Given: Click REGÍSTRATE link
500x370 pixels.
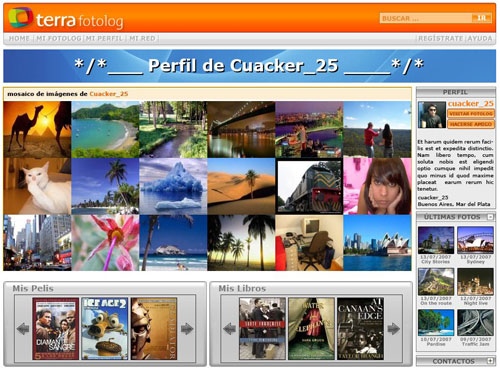Looking at the screenshot, I should 440,39.
